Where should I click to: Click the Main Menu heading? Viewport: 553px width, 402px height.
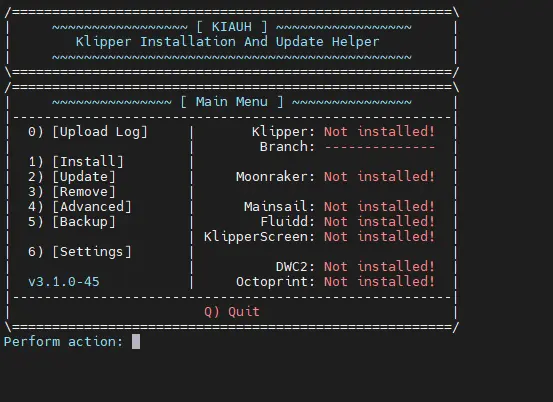pos(232,102)
